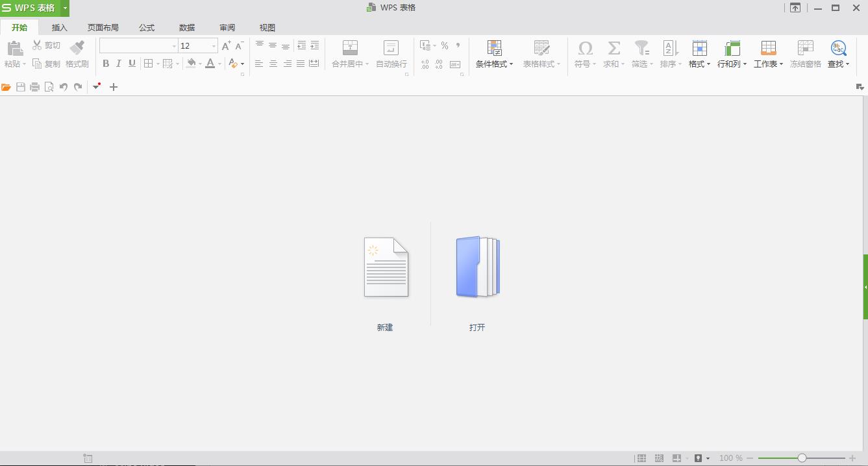This screenshot has width=868, height=466.
Task: Click the auto wrap text icon
Action: (391, 47)
